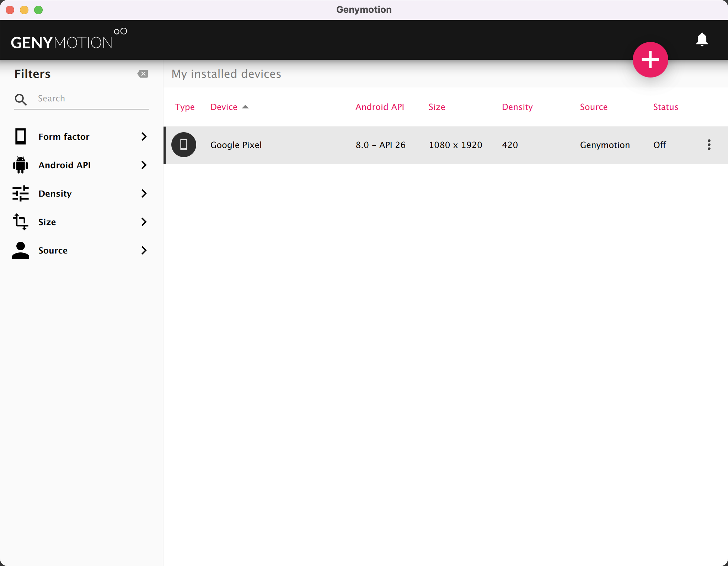Clear filters with the backspace icon
This screenshot has width=728, height=566.
point(143,74)
